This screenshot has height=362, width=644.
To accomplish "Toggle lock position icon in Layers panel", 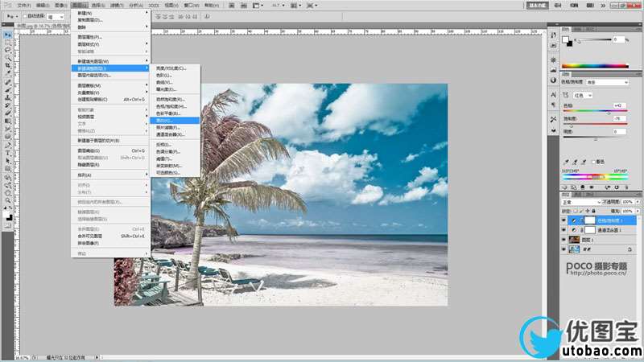I will point(588,211).
